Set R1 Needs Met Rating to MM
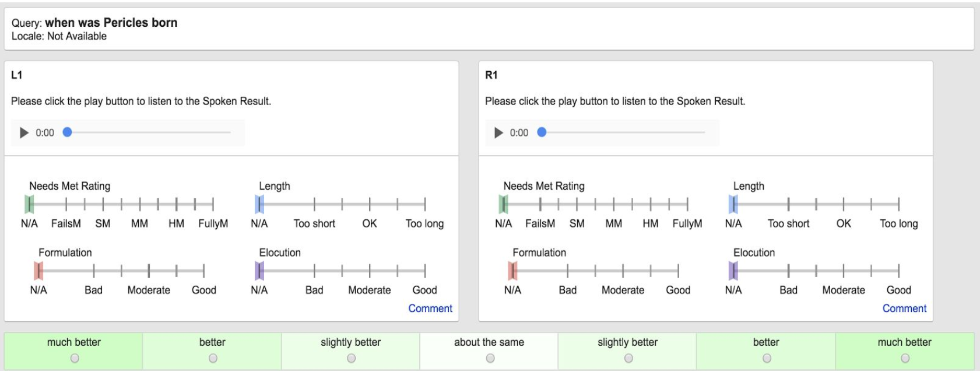Viewport: 980px width, 371px height. click(613, 204)
